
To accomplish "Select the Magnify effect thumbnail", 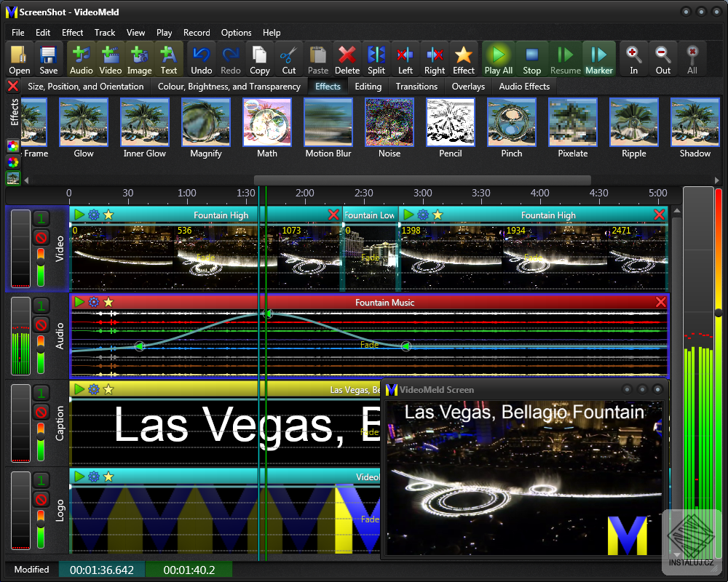I will (x=206, y=122).
